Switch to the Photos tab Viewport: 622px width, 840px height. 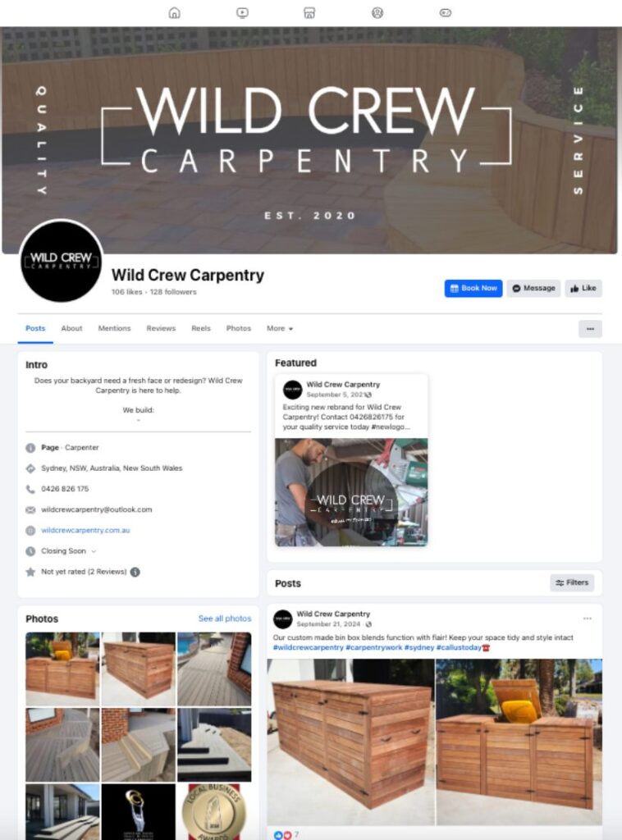coord(239,328)
